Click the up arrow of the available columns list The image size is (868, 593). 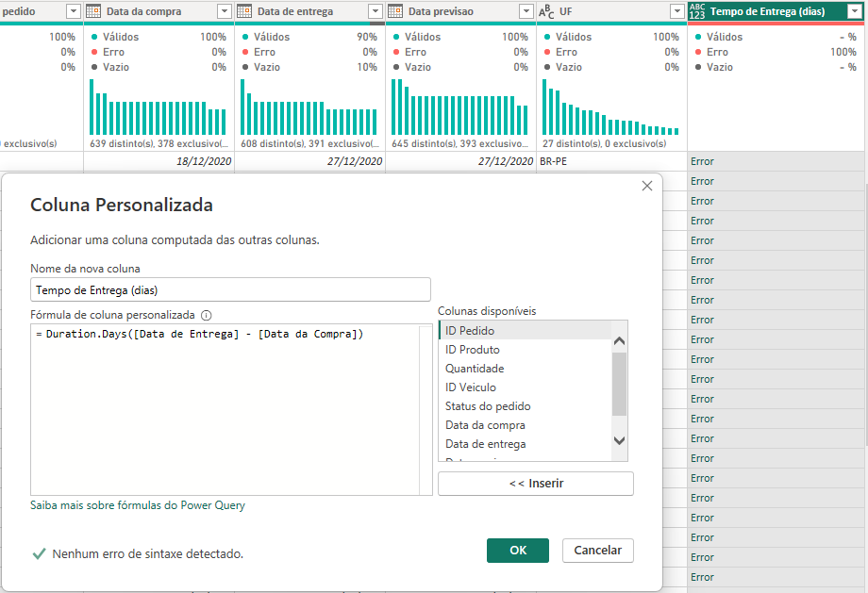[x=620, y=340]
